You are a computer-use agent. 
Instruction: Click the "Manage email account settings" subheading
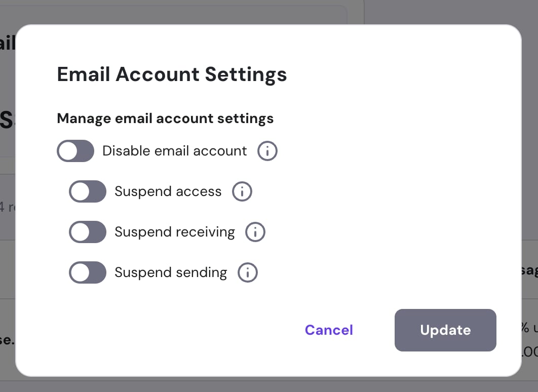pyautogui.click(x=165, y=119)
